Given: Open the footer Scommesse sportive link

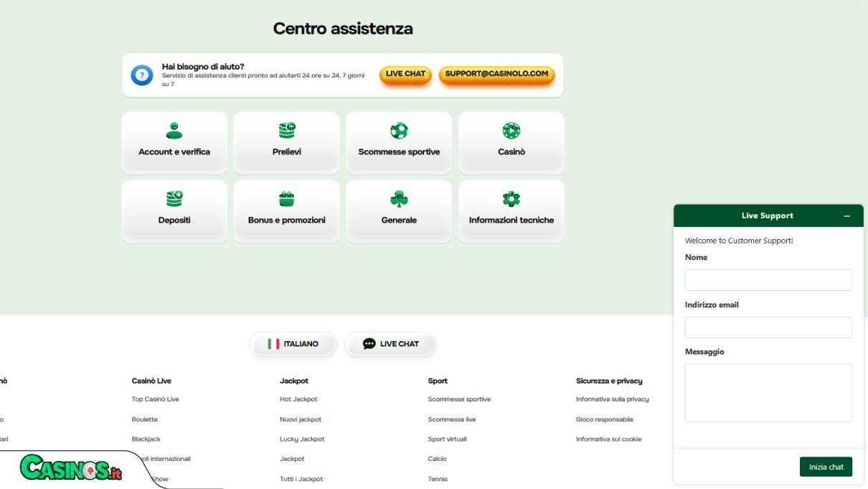Looking at the screenshot, I should pyautogui.click(x=459, y=399).
